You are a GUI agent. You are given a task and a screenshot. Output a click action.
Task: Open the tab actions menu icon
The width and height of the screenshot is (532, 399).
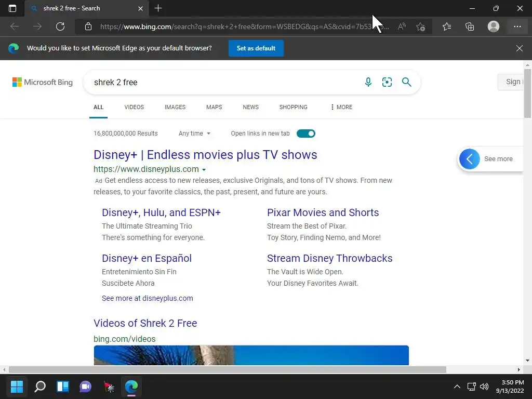point(12,8)
